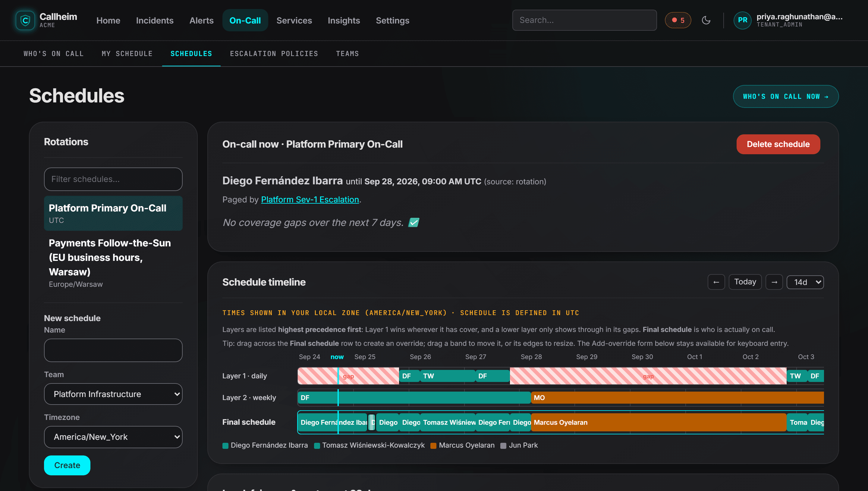Switch to My Schedule tab
This screenshot has height=491, width=868.
point(127,54)
